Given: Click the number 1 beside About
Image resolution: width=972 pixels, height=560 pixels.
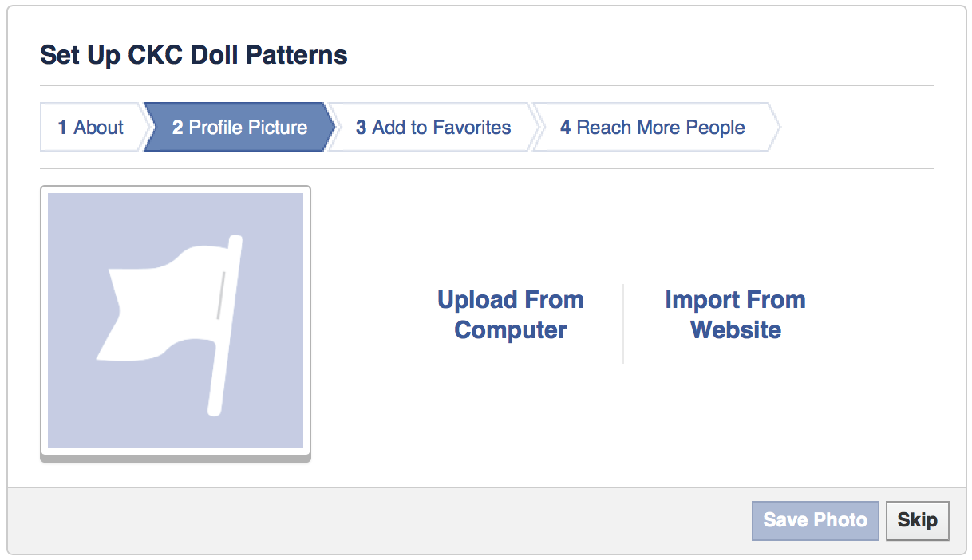Looking at the screenshot, I should pos(62,128).
